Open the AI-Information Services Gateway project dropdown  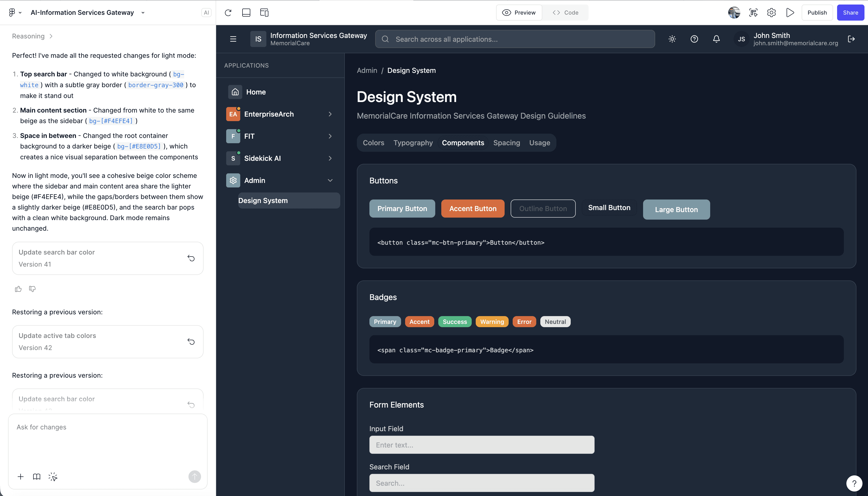(143, 13)
